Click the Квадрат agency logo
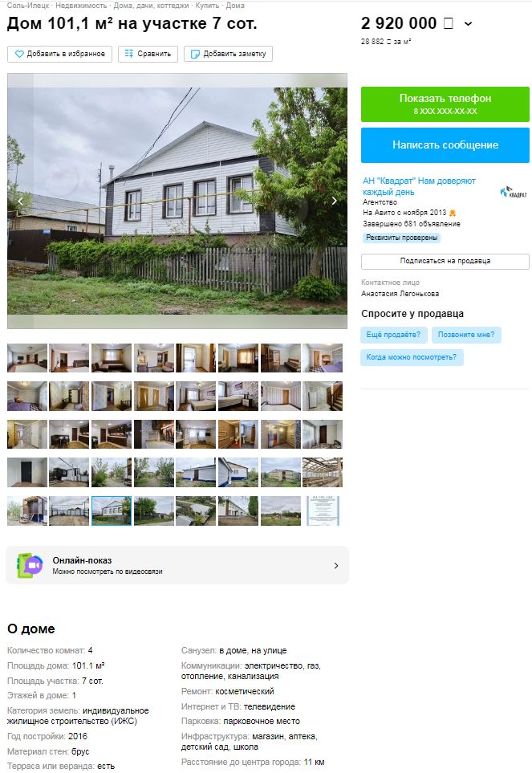This screenshot has height=773, width=532. point(514,193)
